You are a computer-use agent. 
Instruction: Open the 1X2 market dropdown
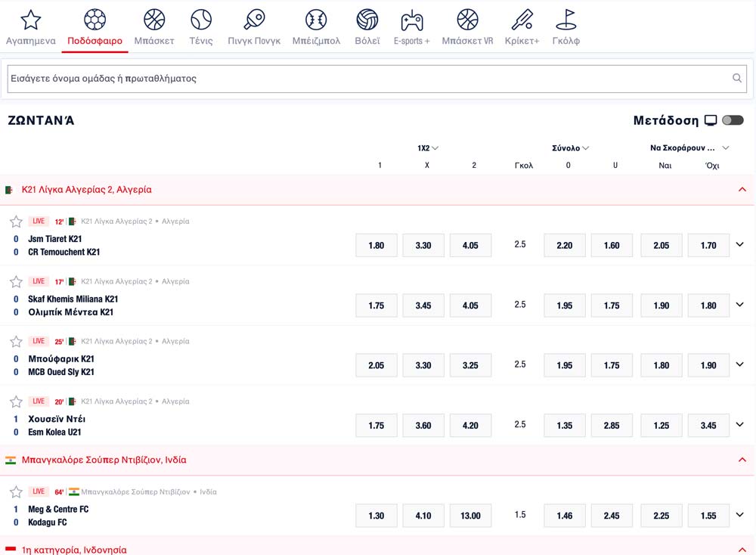[428, 148]
